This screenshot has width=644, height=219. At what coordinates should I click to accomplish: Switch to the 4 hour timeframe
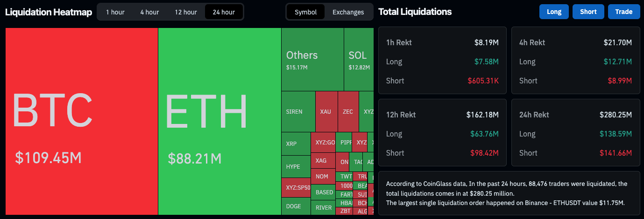tap(149, 12)
